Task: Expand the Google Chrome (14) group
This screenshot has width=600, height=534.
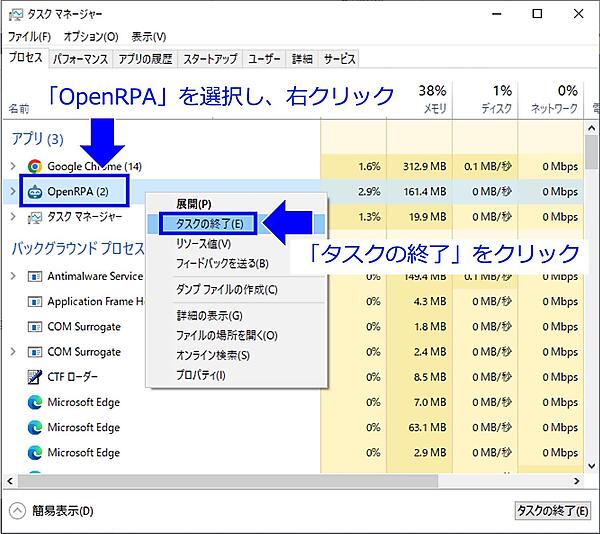Action: click(x=13, y=166)
